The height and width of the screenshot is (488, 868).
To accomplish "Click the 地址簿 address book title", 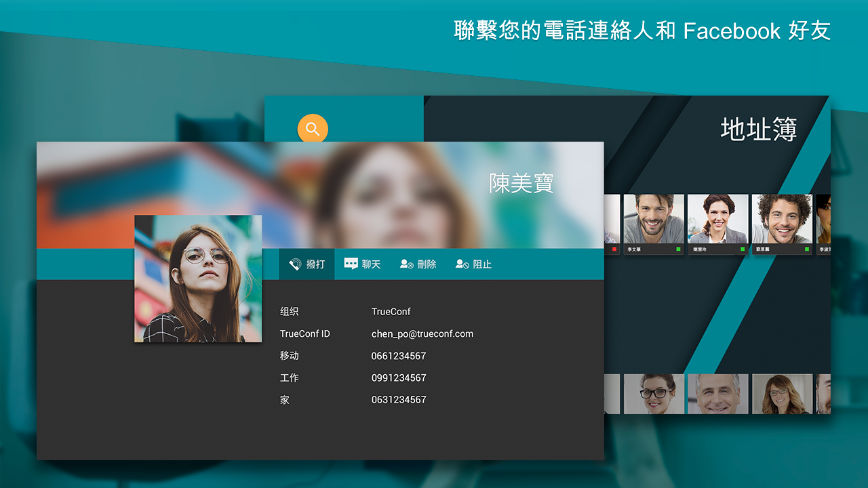I will [759, 129].
